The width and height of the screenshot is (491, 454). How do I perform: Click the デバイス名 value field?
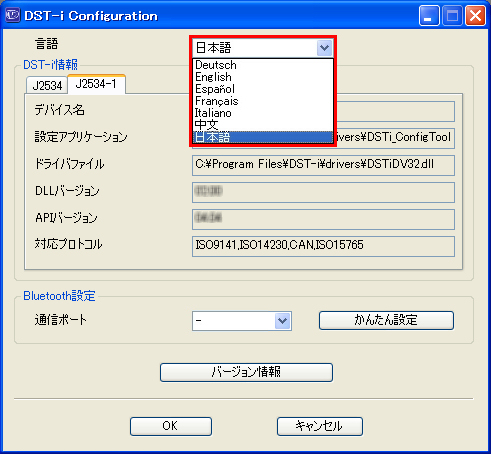[x=395, y=111]
